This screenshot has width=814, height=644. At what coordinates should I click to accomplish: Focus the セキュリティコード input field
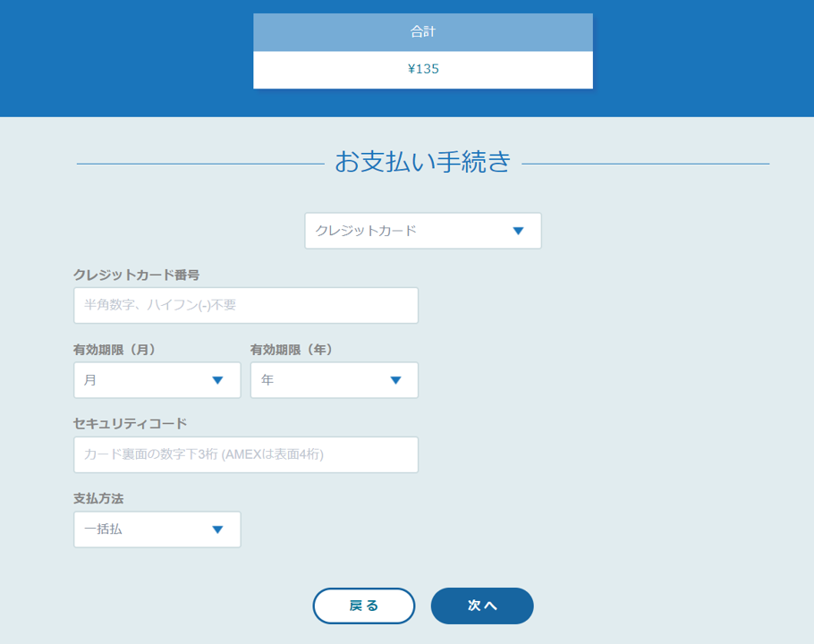(x=246, y=454)
